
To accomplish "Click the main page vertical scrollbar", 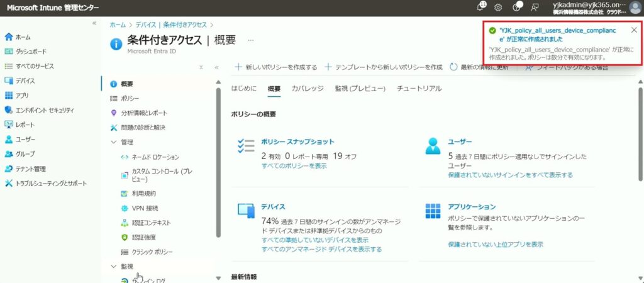I will coord(640,133).
